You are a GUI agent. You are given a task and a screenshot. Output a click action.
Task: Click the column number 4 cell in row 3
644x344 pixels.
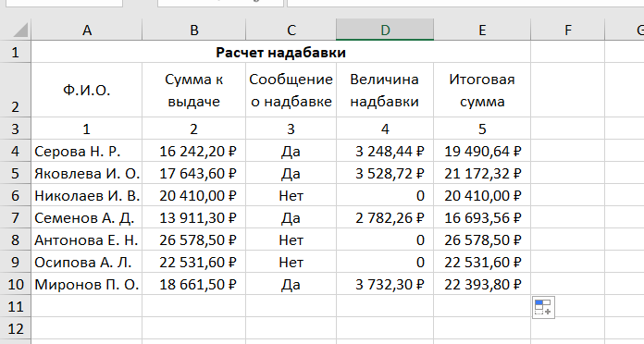385,129
